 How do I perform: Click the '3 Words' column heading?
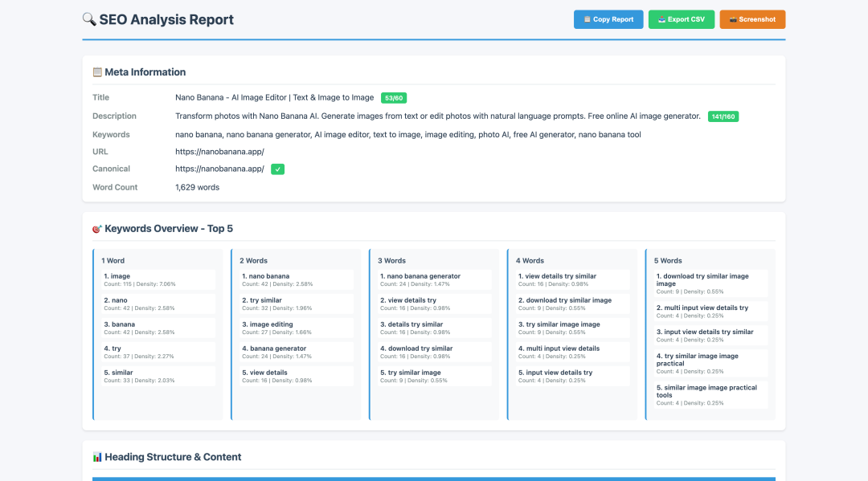392,260
